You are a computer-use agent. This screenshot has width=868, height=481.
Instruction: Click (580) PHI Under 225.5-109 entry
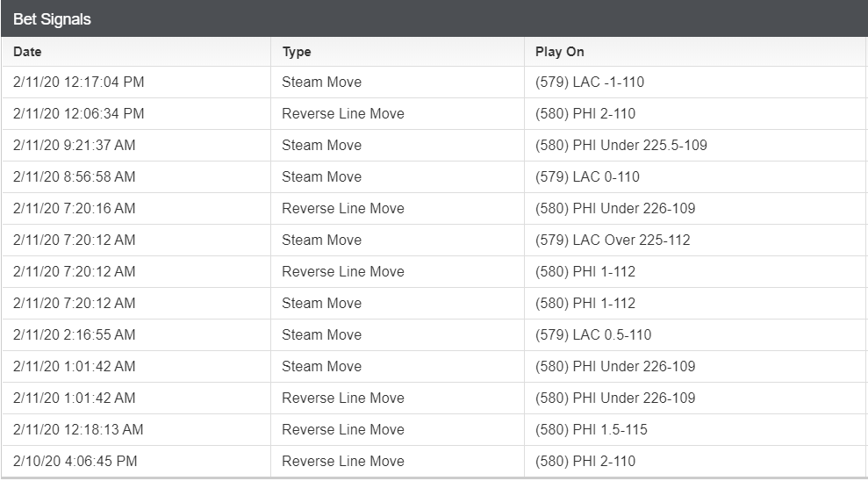click(x=621, y=145)
